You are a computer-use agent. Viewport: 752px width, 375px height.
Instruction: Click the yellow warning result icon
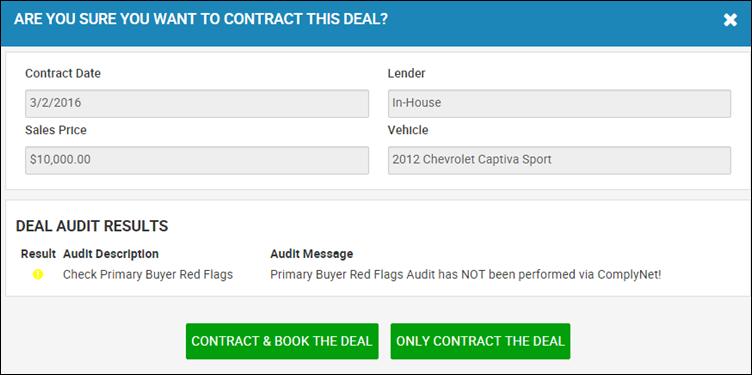tap(38, 275)
